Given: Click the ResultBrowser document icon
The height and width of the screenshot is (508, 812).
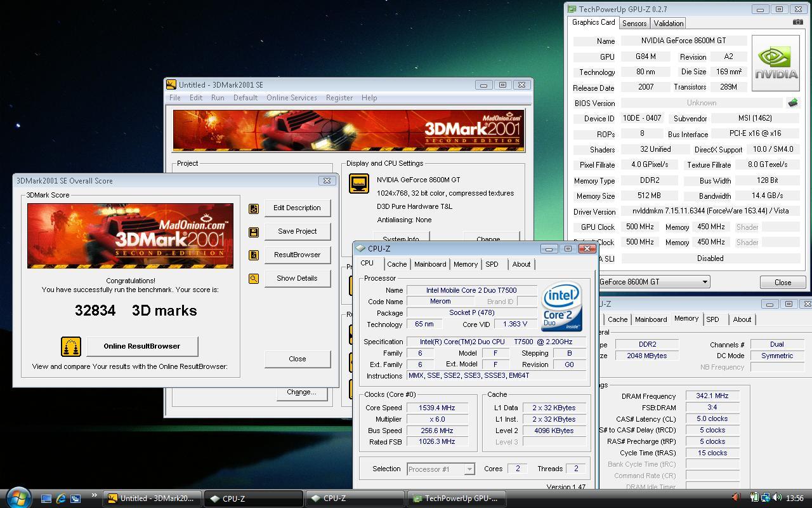Looking at the screenshot, I should coord(254,255).
